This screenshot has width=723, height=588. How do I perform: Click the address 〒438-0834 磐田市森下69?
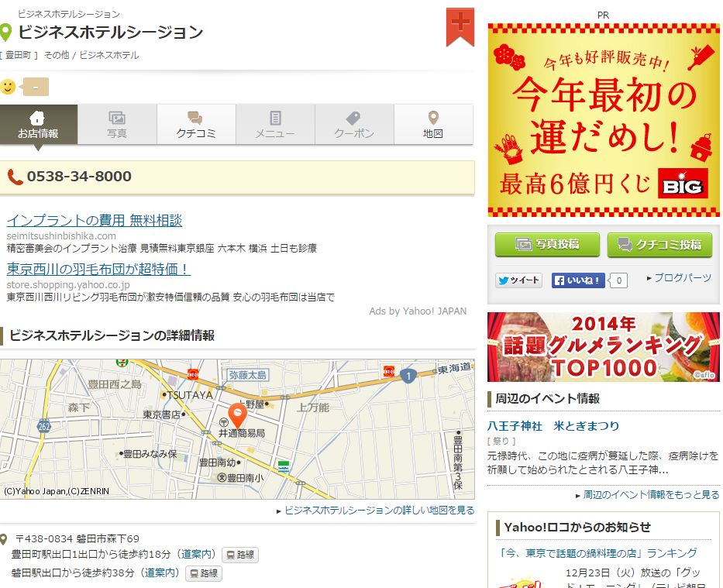tap(77, 538)
